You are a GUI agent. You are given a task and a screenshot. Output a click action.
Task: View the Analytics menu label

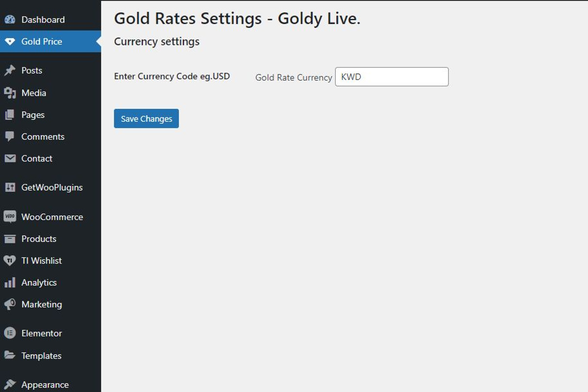[x=39, y=283]
